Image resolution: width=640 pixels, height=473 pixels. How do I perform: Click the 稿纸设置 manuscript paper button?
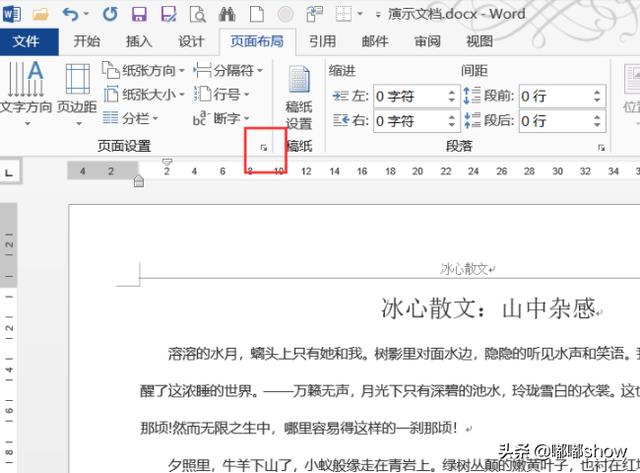pyautogui.click(x=299, y=97)
